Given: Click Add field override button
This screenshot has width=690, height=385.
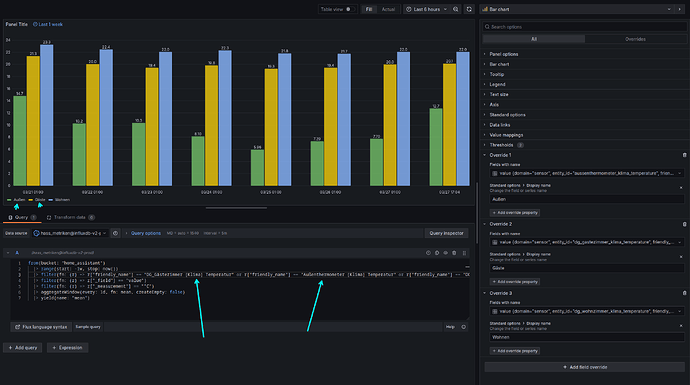Looking at the screenshot, I should pos(584,367).
